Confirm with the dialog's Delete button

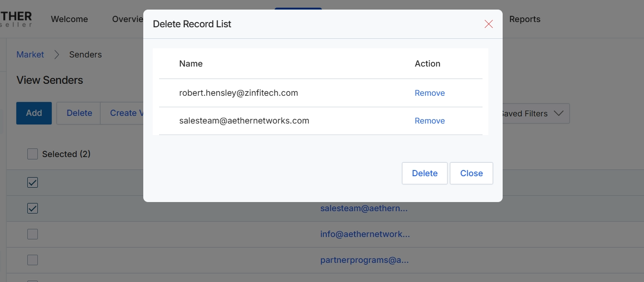pyautogui.click(x=425, y=173)
